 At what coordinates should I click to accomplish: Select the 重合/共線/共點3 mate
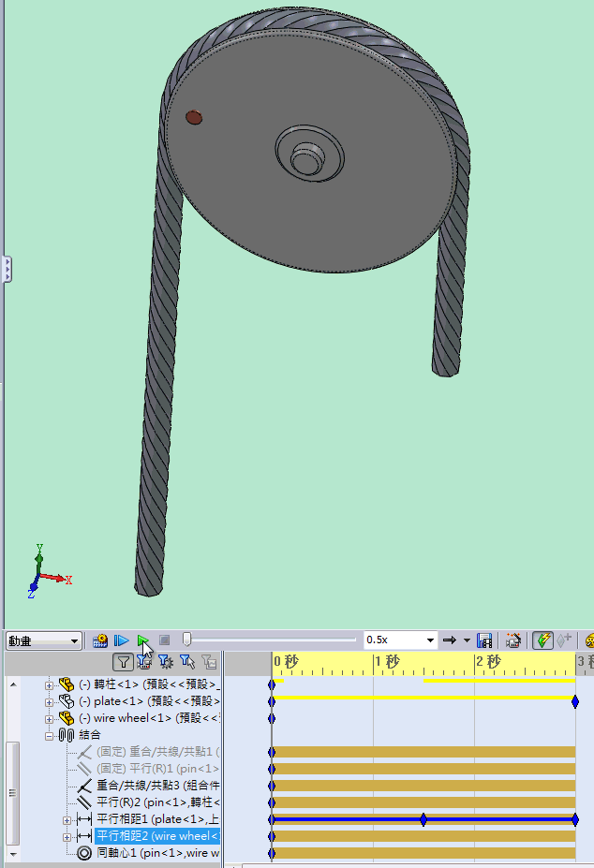pyautogui.click(x=158, y=786)
